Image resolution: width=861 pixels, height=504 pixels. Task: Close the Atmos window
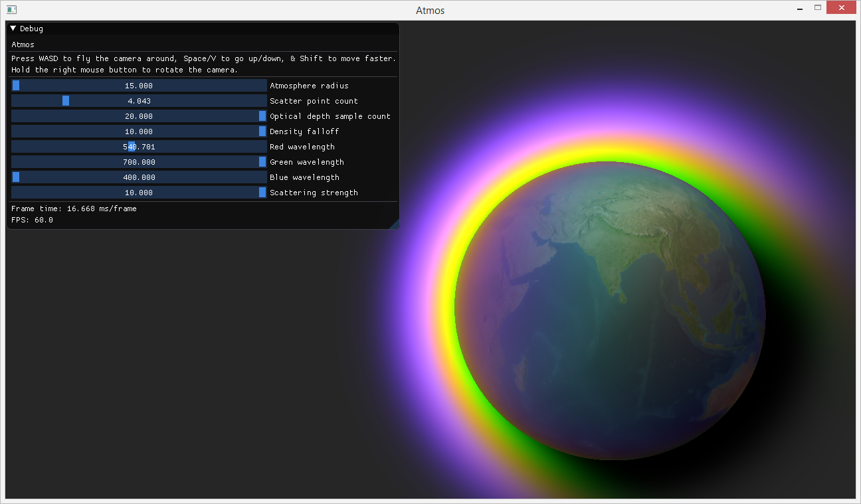842,8
